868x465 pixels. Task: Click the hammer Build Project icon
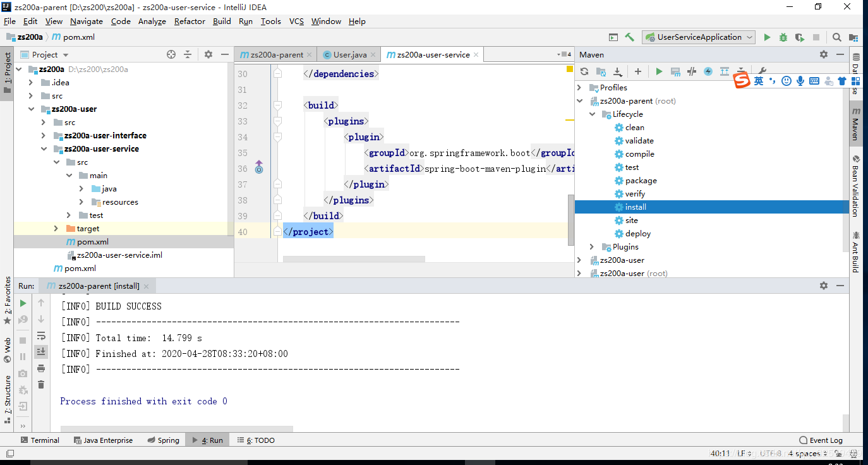[629, 37]
